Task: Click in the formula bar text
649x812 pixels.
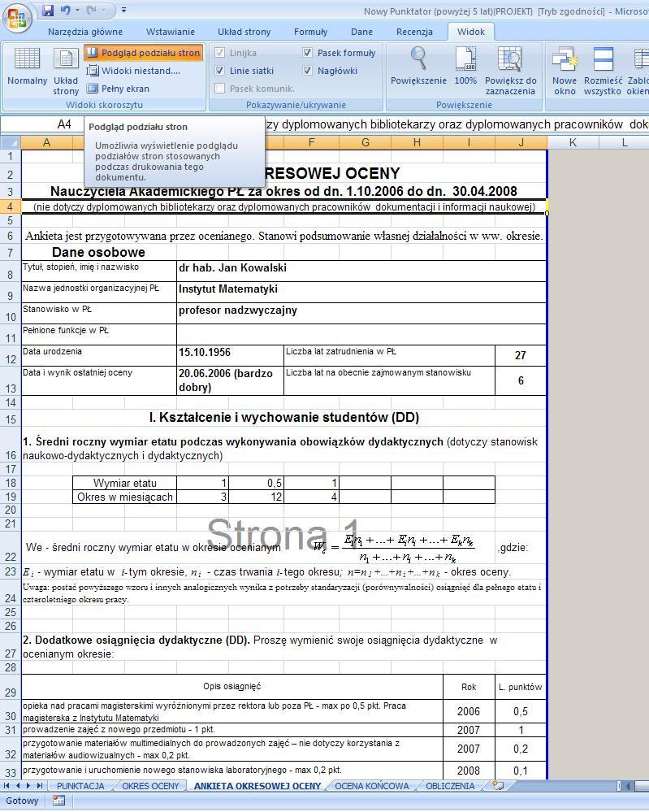Action: click(x=456, y=124)
